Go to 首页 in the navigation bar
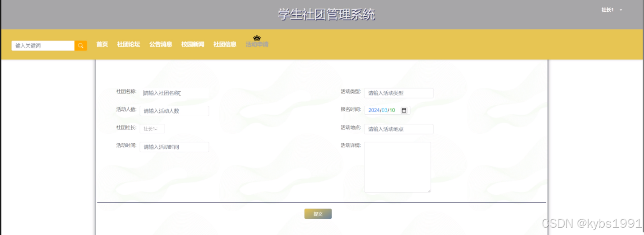Image resolution: width=644 pixels, height=235 pixels. 102,44
